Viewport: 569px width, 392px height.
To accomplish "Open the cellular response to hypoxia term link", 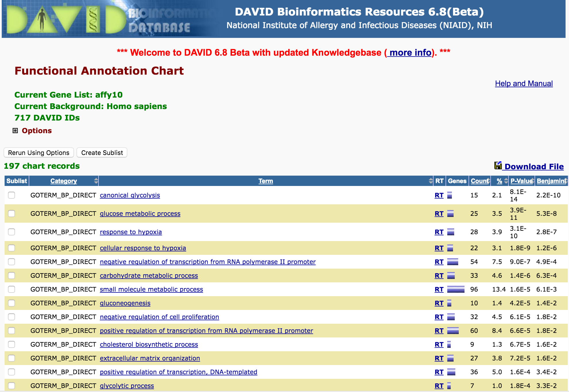I will 143,248.
